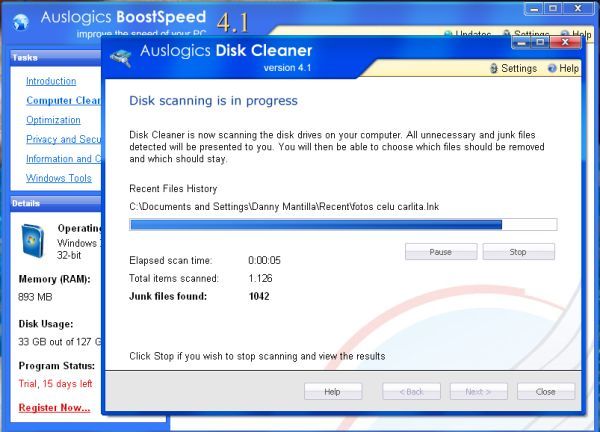Click the BoostSpeed globe logo icon
The width and height of the screenshot is (600, 432).
(20, 22)
